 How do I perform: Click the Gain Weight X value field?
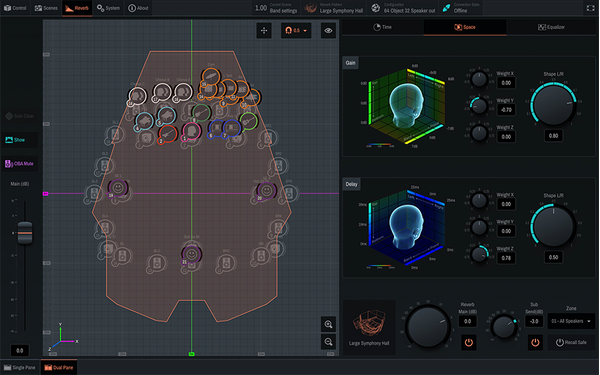[506, 83]
